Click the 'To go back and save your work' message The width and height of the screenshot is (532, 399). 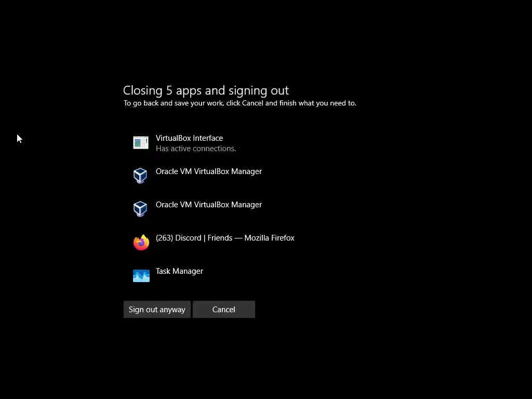click(240, 103)
